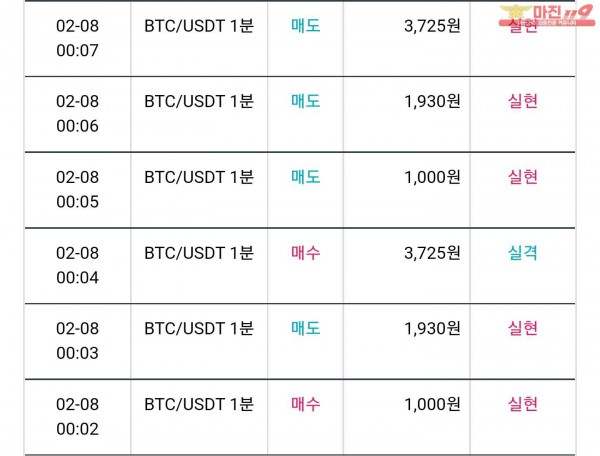Select the 매도 label in the 00:05 row

click(x=305, y=177)
